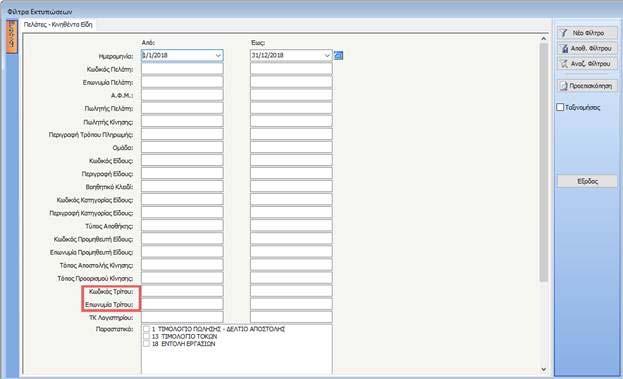Focus the Από field for Κωδικός Είδους
The image size is (623, 379).
click(182, 160)
